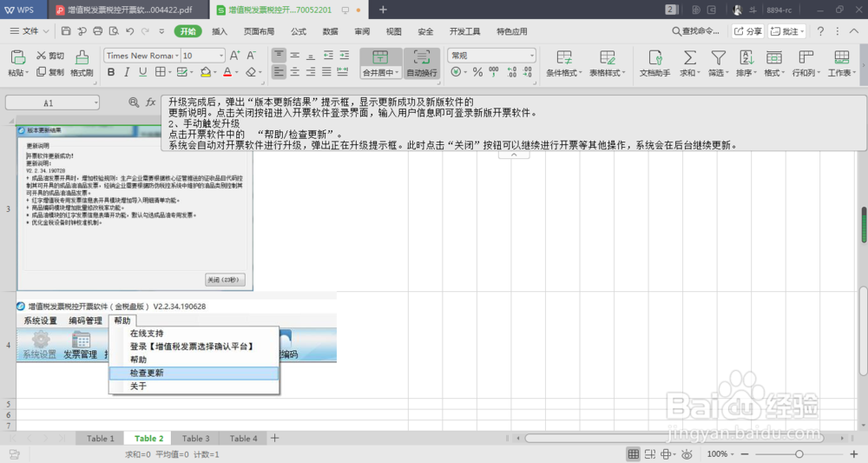
Task: Open the Worksheet menu
Action: (841, 63)
